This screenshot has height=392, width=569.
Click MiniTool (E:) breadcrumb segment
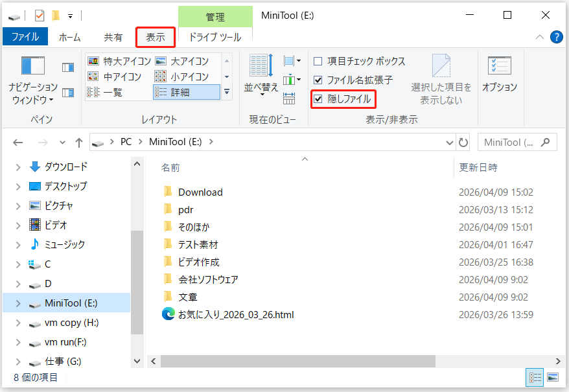coord(175,142)
